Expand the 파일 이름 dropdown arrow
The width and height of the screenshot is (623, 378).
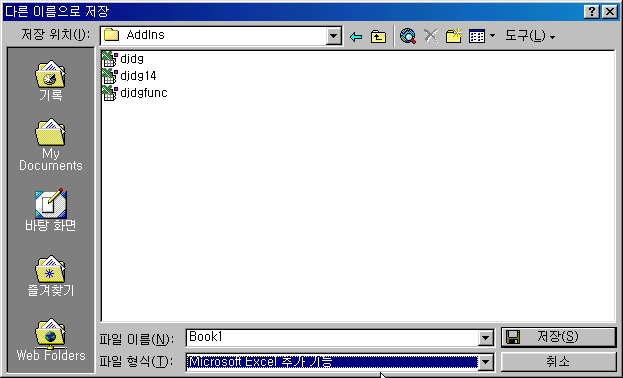[486, 338]
